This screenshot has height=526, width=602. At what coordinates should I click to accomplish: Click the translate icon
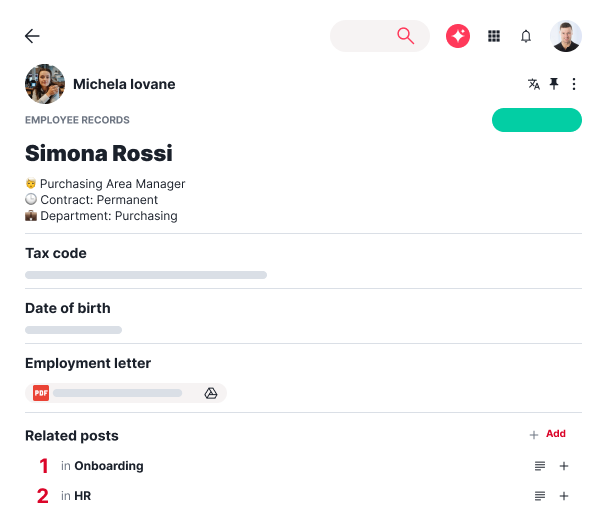534,85
